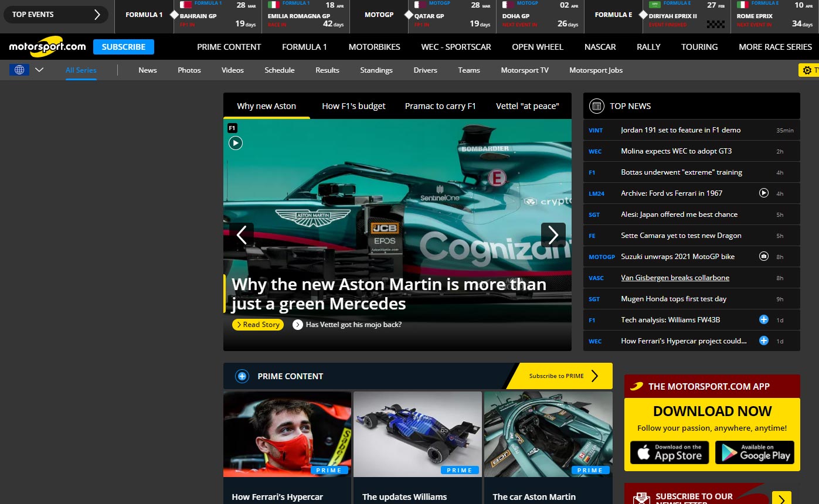Click the TOP NEWS newspaper icon
This screenshot has height=504, width=819.
(596, 106)
